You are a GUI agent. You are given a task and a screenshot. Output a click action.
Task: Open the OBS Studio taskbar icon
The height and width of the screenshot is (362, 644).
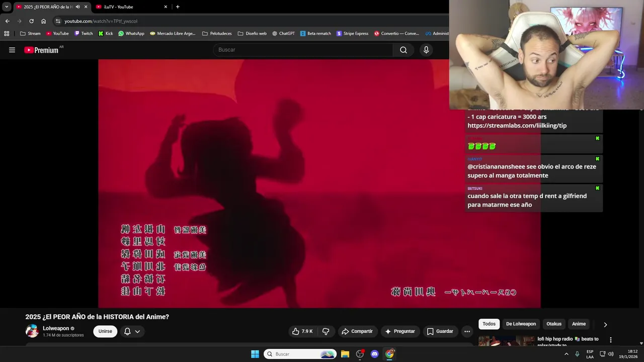click(360, 354)
